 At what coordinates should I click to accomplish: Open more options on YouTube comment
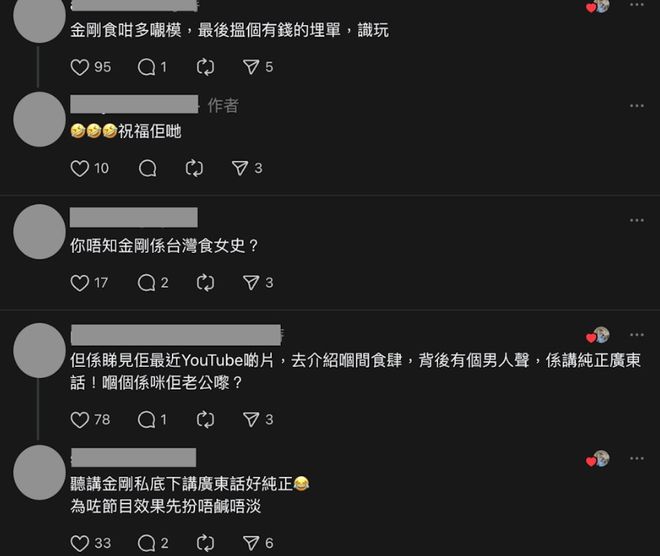coord(637,335)
